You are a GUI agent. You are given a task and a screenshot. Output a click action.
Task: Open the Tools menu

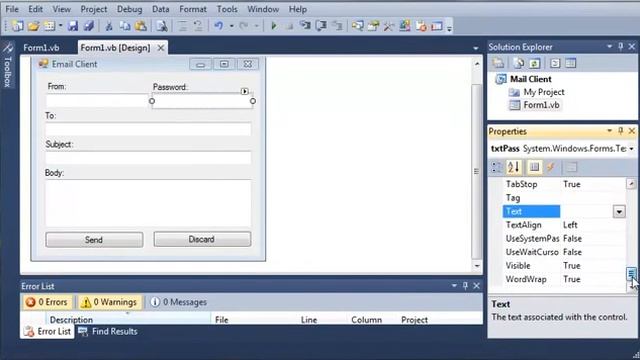tap(227, 9)
